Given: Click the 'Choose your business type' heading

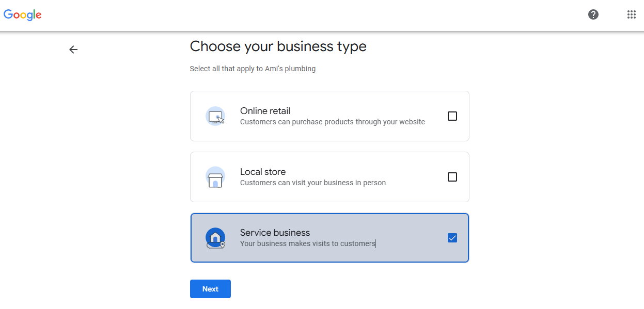Looking at the screenshot, I should tap(278, 46).
